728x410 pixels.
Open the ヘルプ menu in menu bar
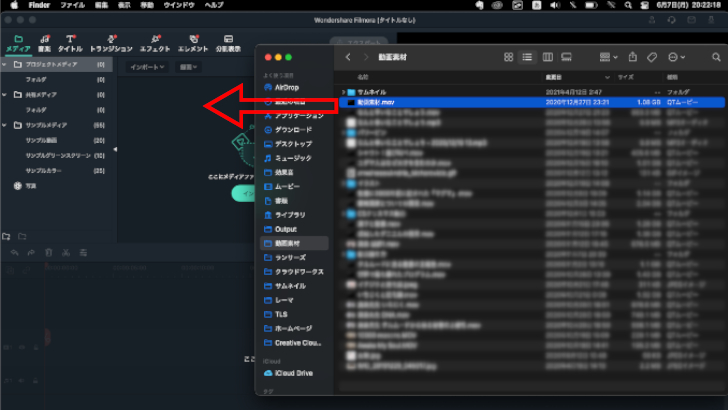tap(214, 5)
